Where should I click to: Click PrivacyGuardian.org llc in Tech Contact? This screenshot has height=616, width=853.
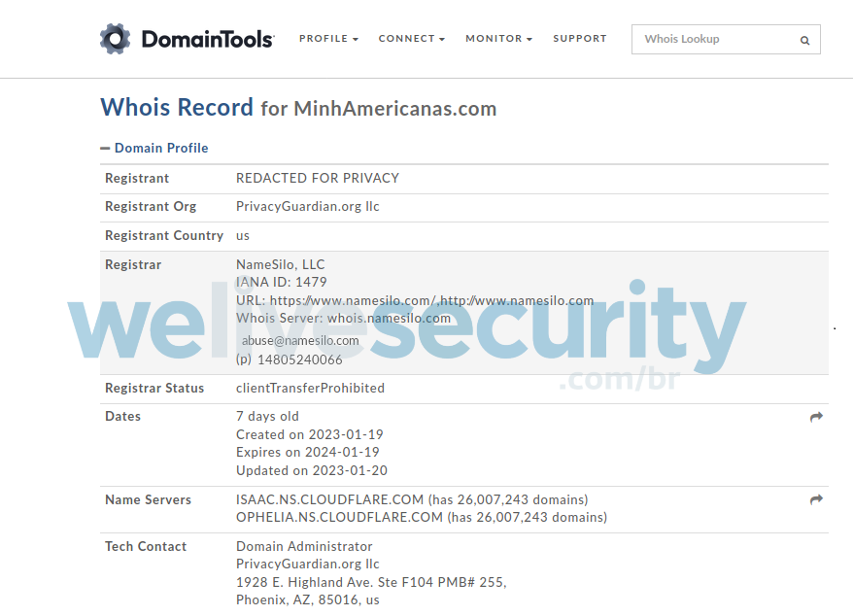pyautogui.click(x=307, y=564)
